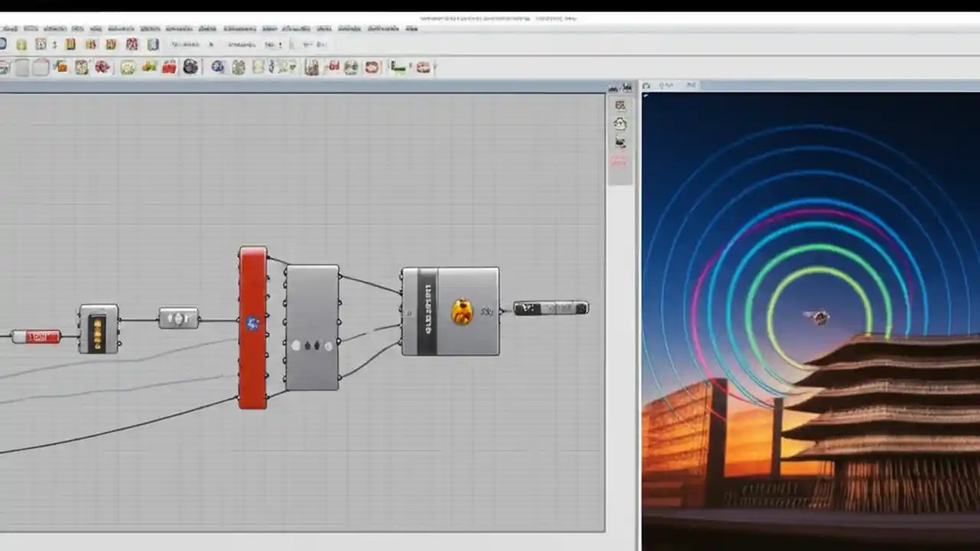Image resolution: width=980 pixels, height=551 pixels.
Task: Open the zoom level dropdown in the toolbar
Action: (314, 44)
